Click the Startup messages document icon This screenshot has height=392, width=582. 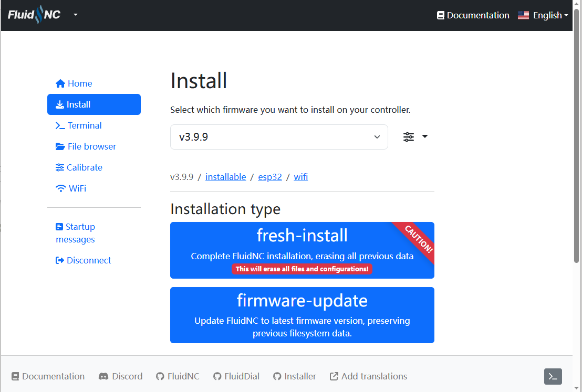point(59,227)
